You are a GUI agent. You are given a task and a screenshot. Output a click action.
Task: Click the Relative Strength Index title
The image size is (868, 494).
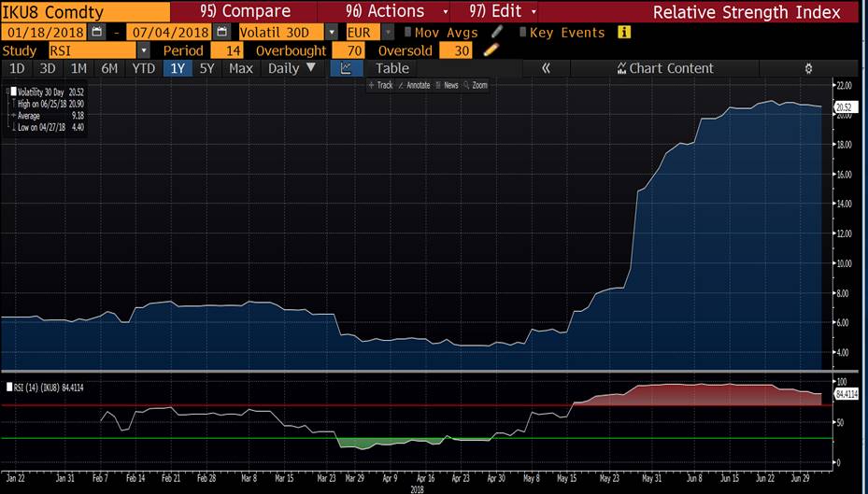pyautogui.click(x=747, y=11)
